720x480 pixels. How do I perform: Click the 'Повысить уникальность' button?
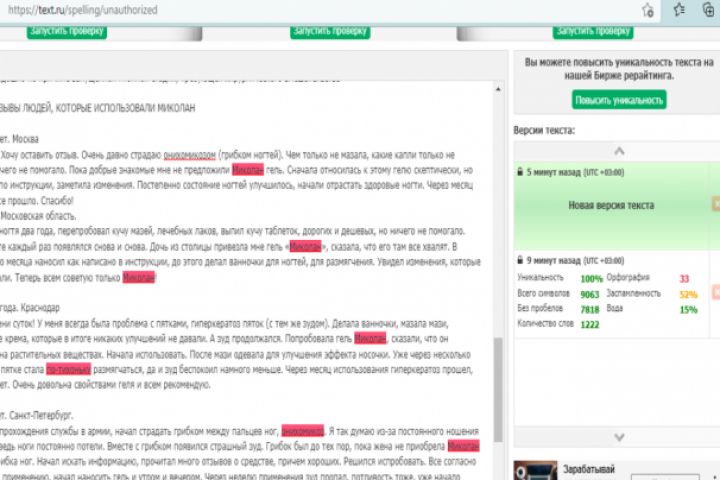pos(619,100)
